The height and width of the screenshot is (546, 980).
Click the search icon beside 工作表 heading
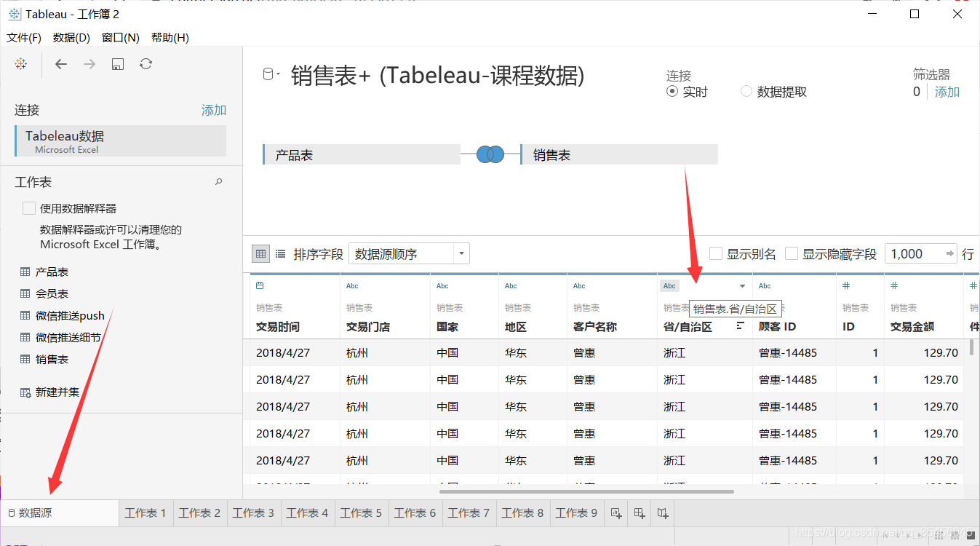[219, 182]
